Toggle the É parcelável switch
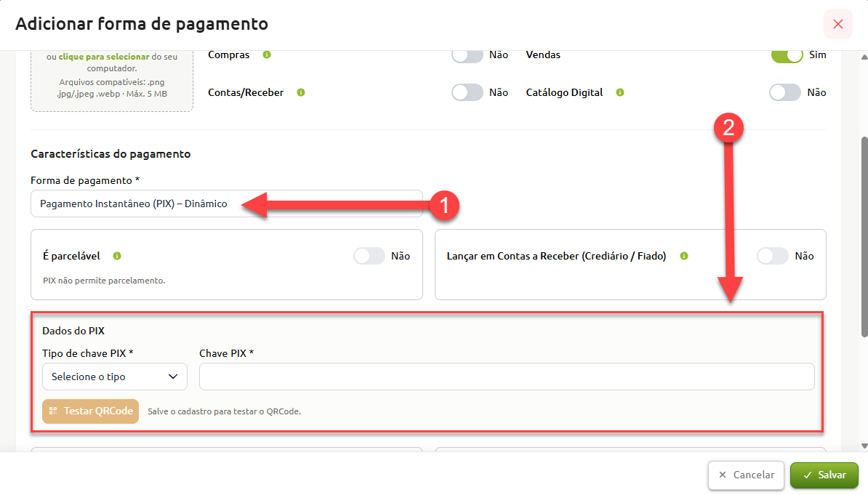The image size is (868, 495). tap(369, 256)
